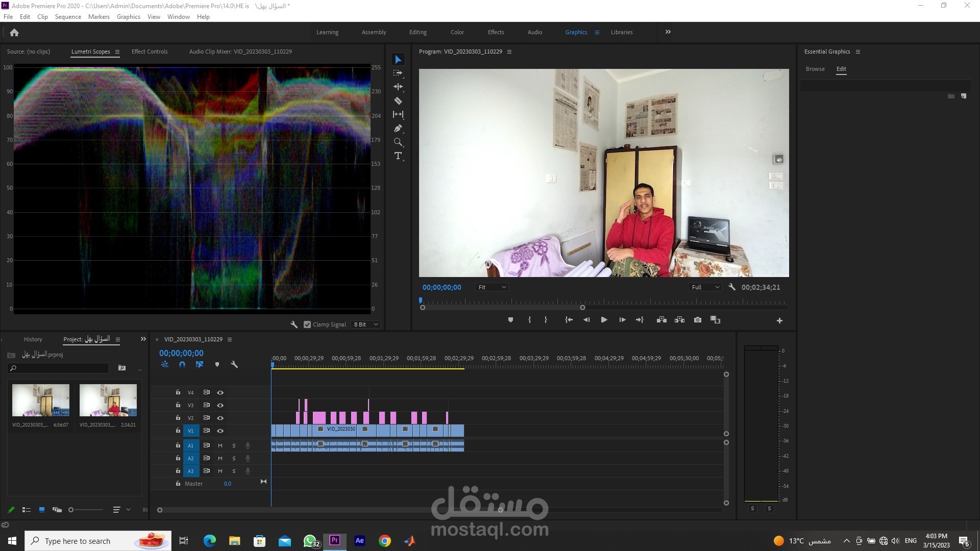Open the Comparison View button
The image size is (980, 551).
[x=716, y=320]
